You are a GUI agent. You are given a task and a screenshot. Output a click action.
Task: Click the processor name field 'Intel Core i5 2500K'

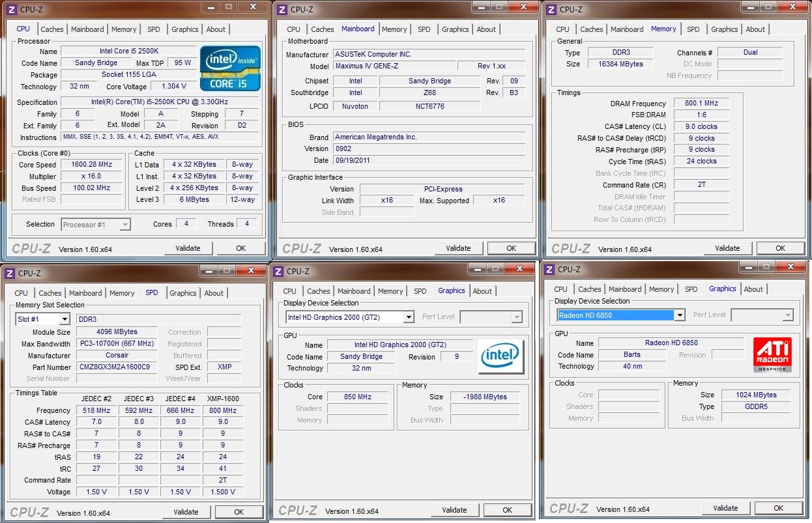(x=128, y=51)
